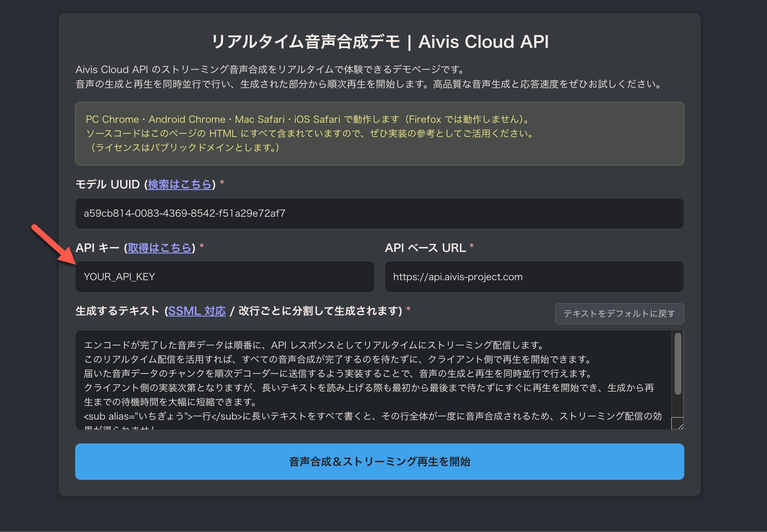Open the SSML 対応 documentation link

pyautogui.click(x=197, y=311)
